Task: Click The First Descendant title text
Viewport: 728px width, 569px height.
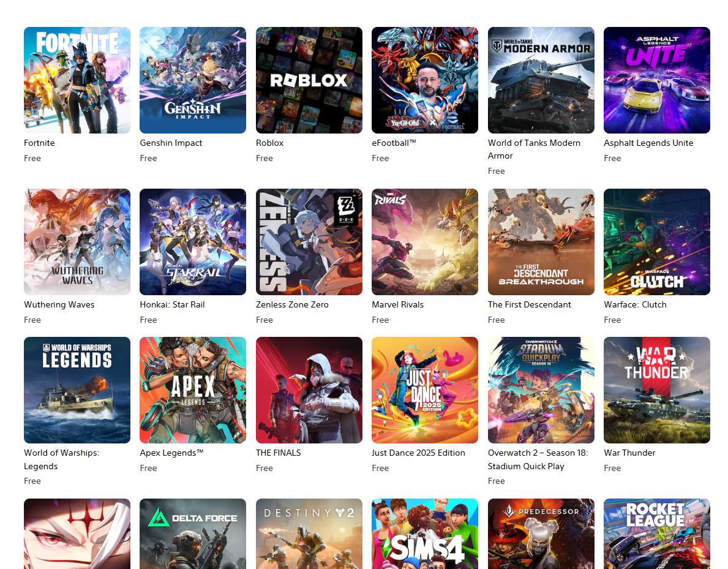Action: 529,304
